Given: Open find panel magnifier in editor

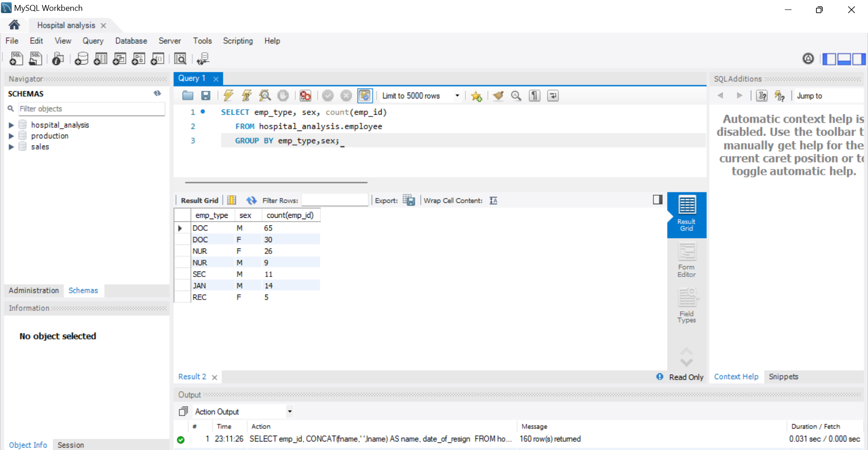Looking at the screenshot, I should (x=516, y=95).
